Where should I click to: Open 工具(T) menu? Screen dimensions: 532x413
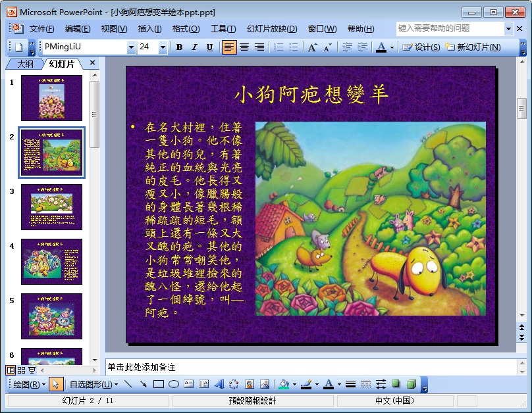pos(223,29)
